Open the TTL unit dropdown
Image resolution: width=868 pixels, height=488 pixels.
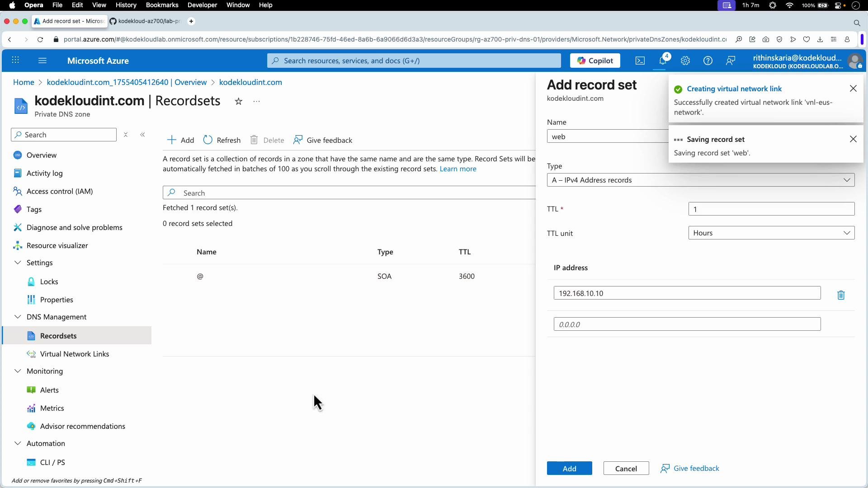[x=771, y=233]
